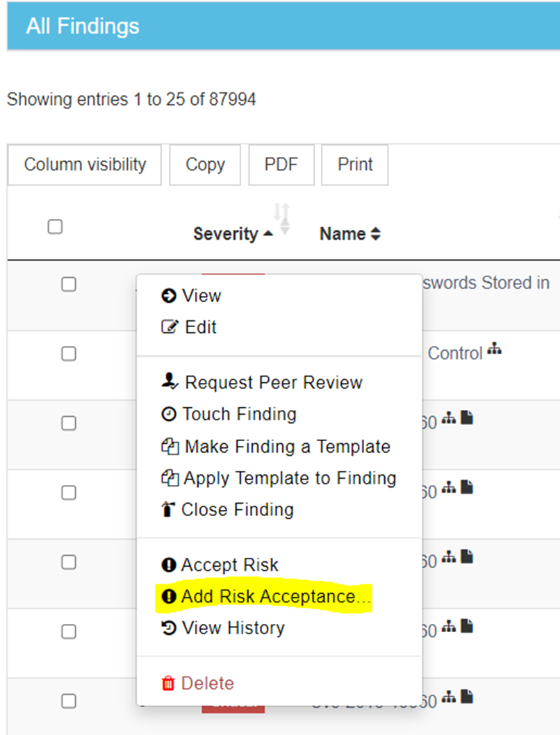Viewport: 560px width, 735px height.
Task: Open the Column visibility selector
Action: 84,165
